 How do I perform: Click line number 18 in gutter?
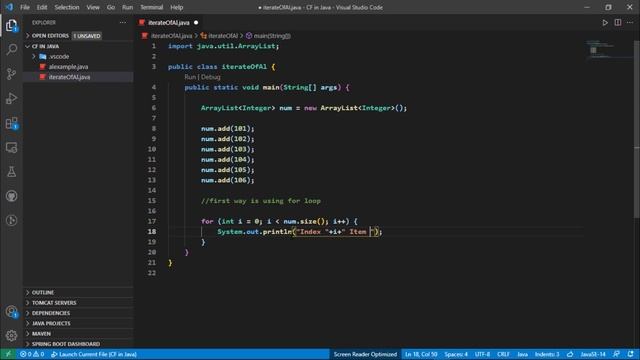point(151,231)
